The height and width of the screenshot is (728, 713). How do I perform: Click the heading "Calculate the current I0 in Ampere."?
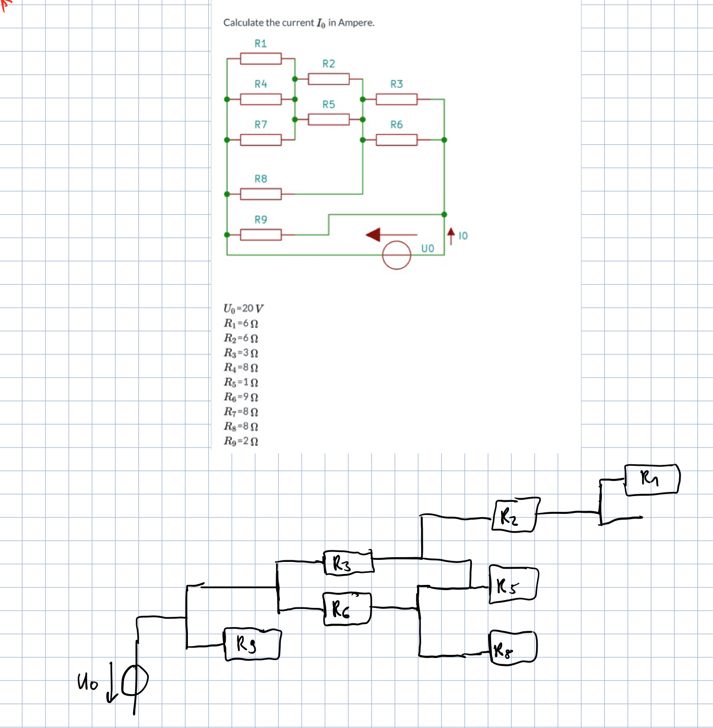coord(299,23)
